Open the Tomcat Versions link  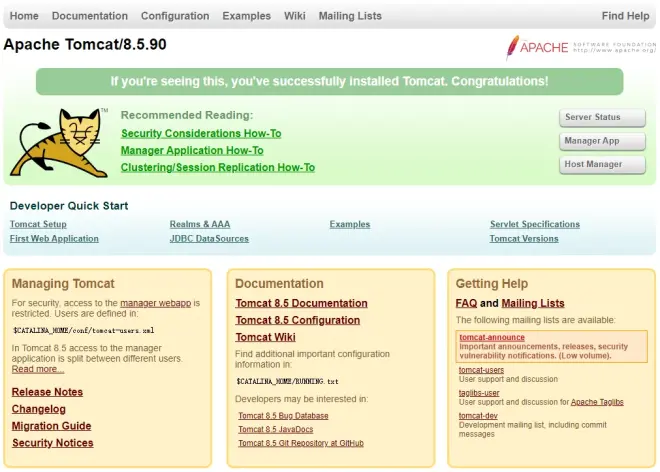(x=524, y=238)
